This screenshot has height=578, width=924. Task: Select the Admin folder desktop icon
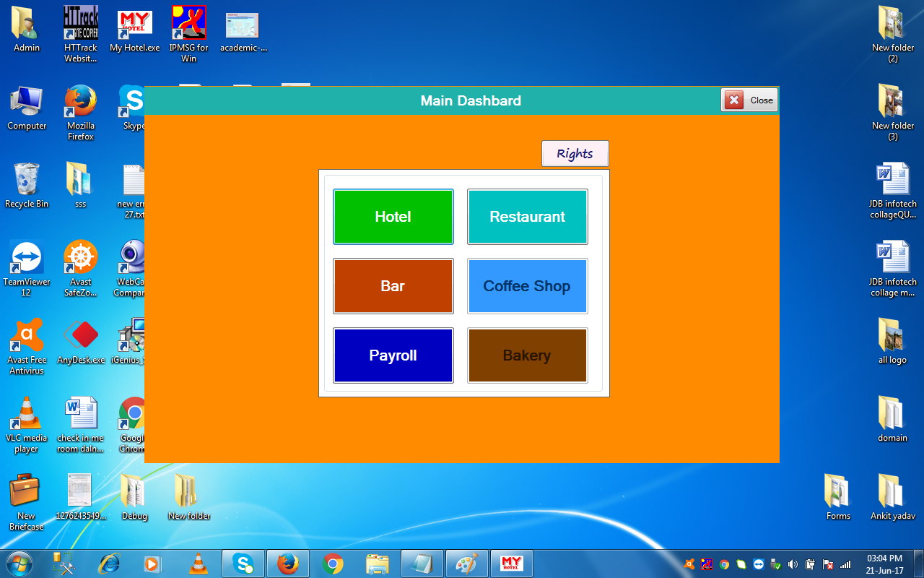27,30
